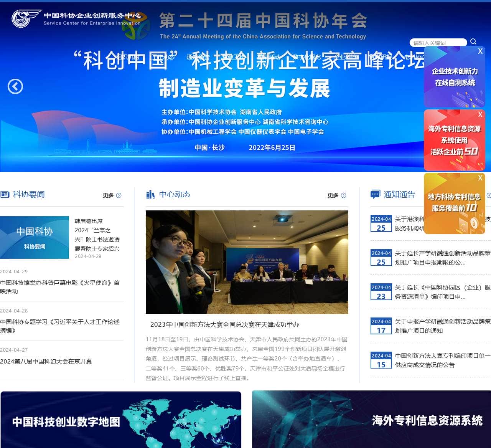This screenshot has height=448, width=491.
Task: Open notice 关于申报产学研融通创新活动品牌策划推广项目的通知
Action: coord(443,326)
